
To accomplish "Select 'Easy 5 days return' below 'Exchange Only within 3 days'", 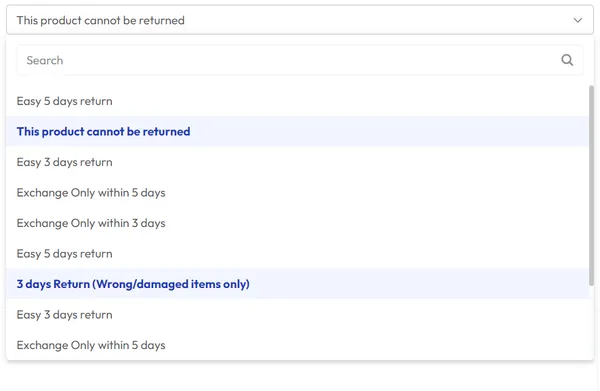I will click(297, 254).
